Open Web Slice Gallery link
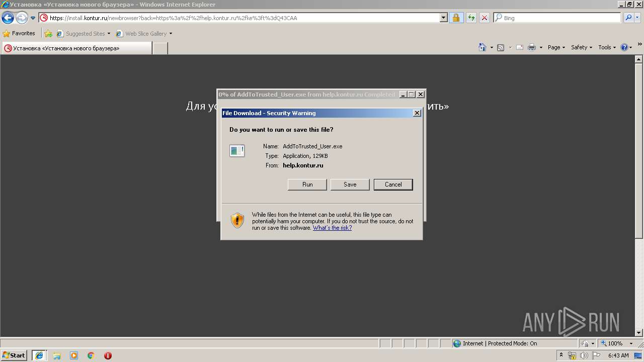Screen dimensions: 644x362 144,34
